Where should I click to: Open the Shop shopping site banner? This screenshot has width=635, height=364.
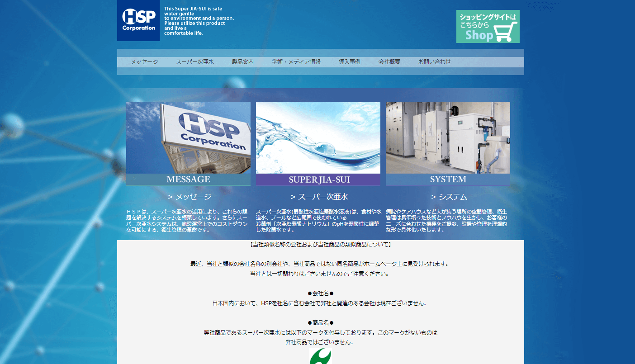click(488, 26)
